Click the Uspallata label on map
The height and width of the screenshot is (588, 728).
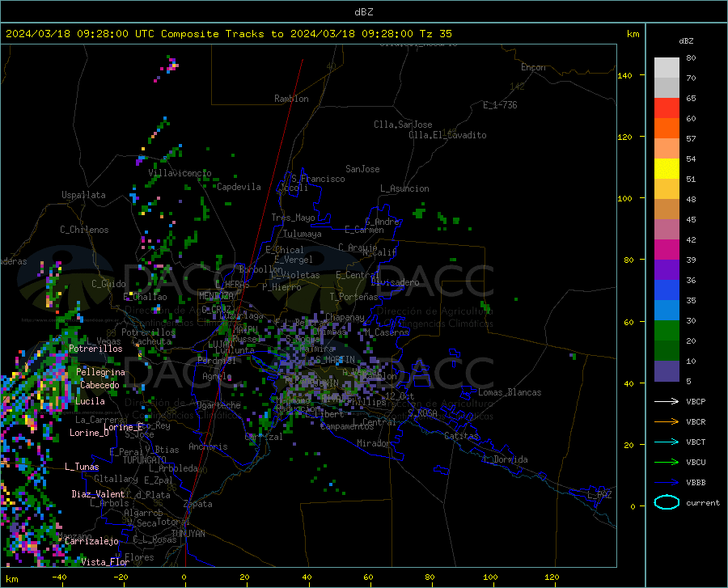[83, 195]
